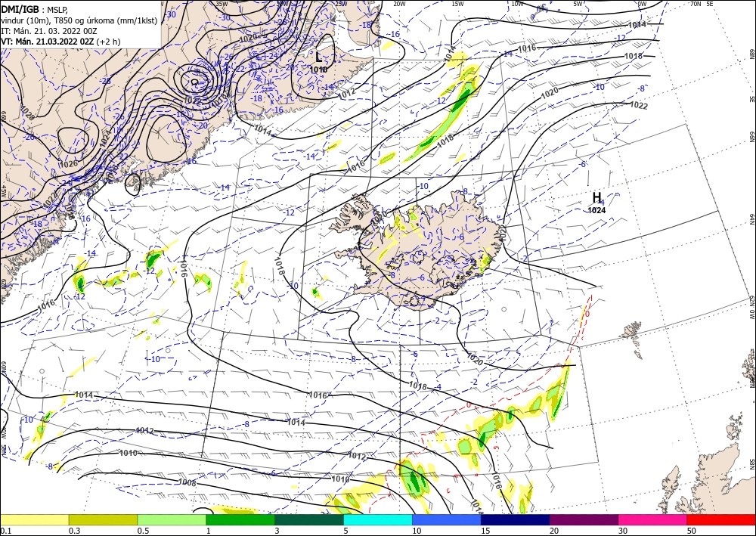Image resolution: width=756 pixels, height=536 pixels.
Task: Click the yellow 0.1–0.3 legend swatch
Action: tap(34, 519)
